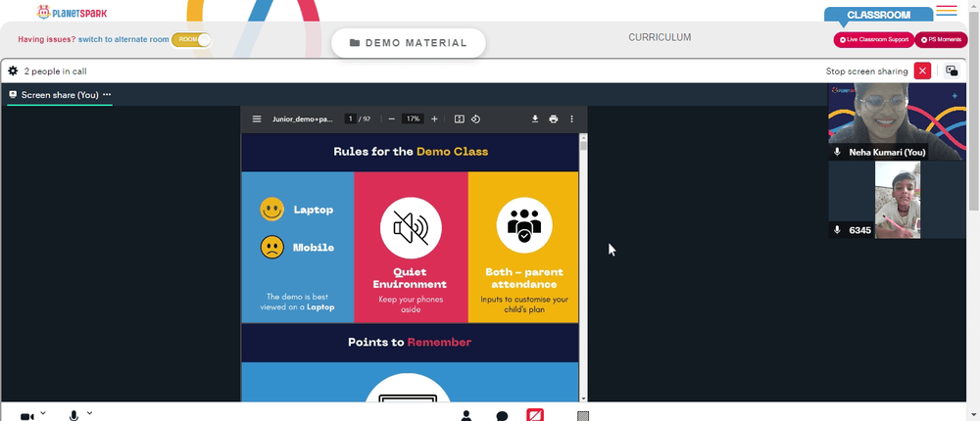Open the DEMO MATERIAL tab
The image size is (980, 421).
coord(408,43)
